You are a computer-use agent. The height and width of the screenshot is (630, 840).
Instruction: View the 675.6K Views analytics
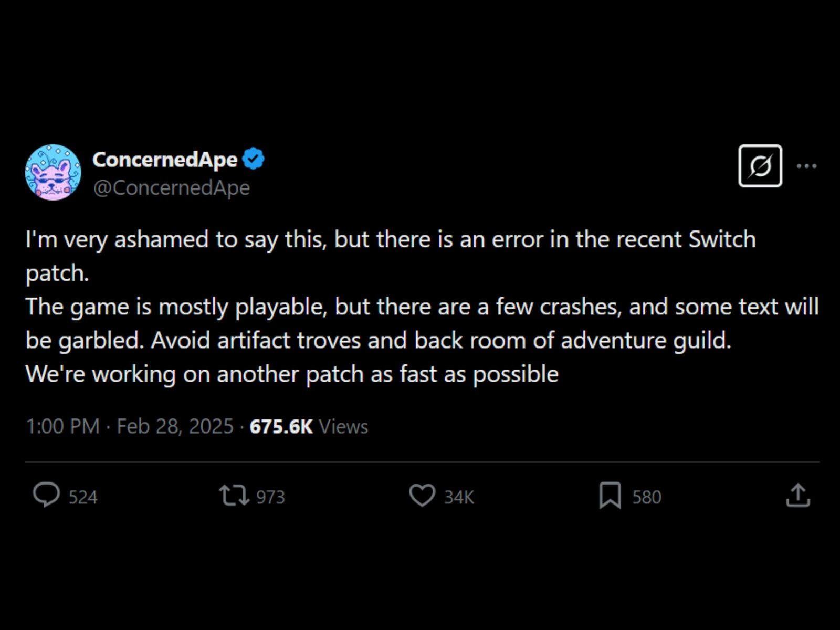[309, 426]
